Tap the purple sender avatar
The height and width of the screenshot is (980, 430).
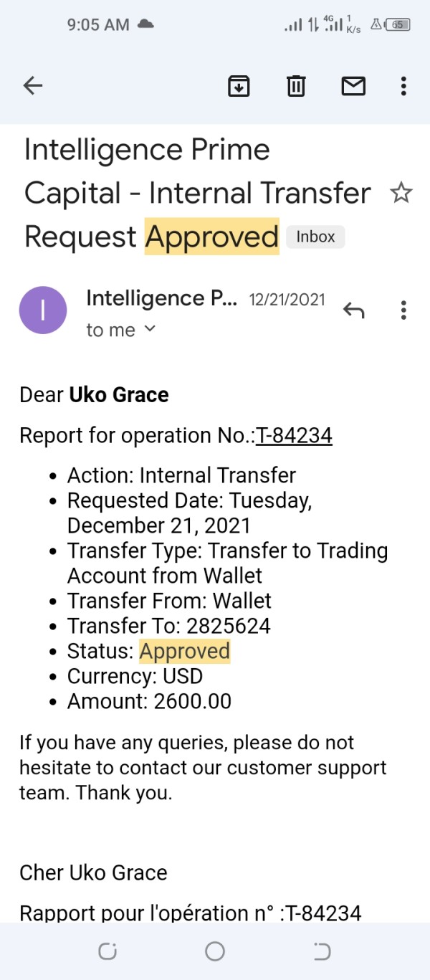click(x=43, y=310)
